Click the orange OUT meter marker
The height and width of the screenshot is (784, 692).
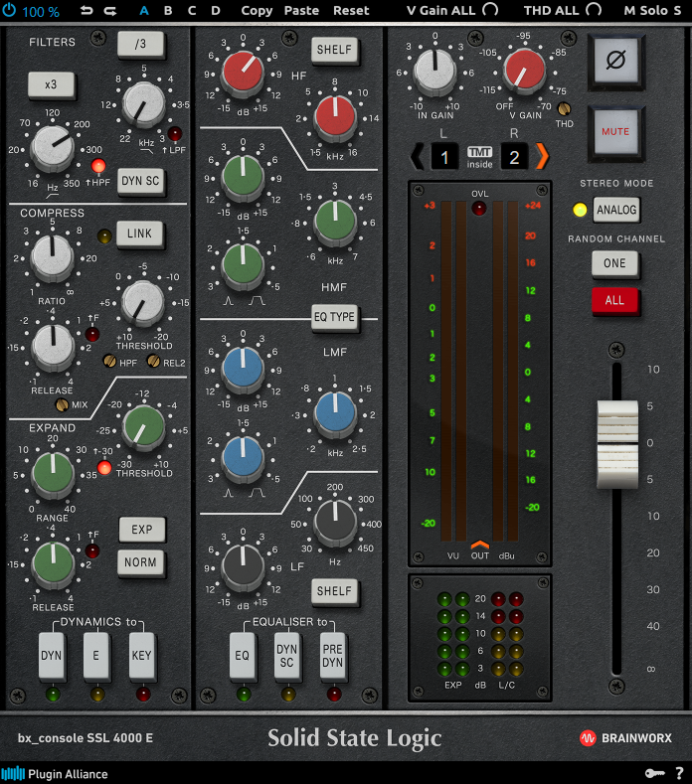pos(480,544)
